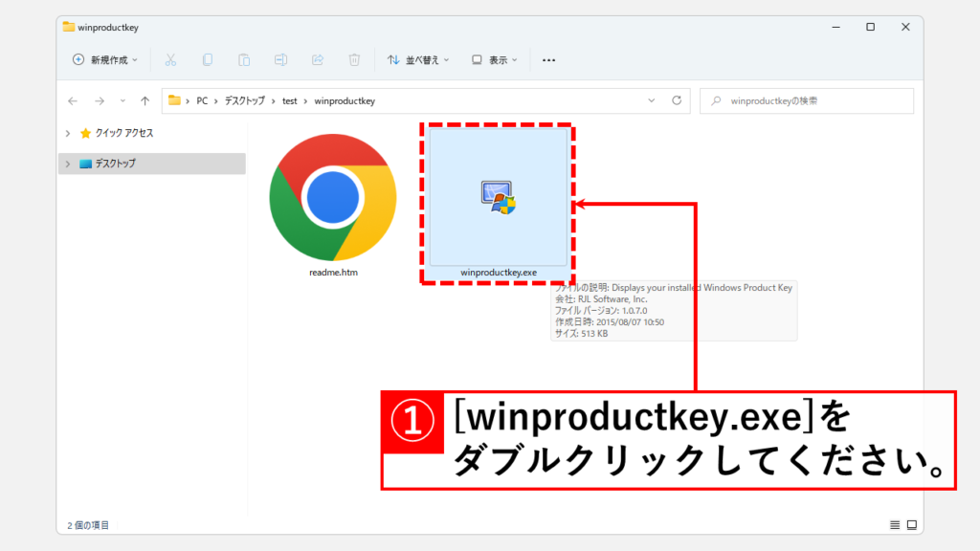Screen dimensions: 980x551
Task: Click winproductkey in the address breadcrumb
Action: pyautogui.click(x=345, y=100)
